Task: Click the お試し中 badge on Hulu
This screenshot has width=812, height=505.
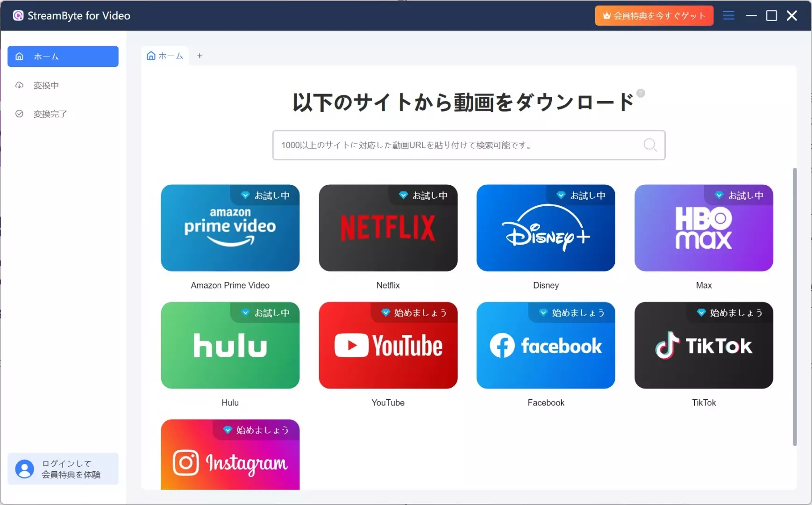Action: tap(265, 312)
